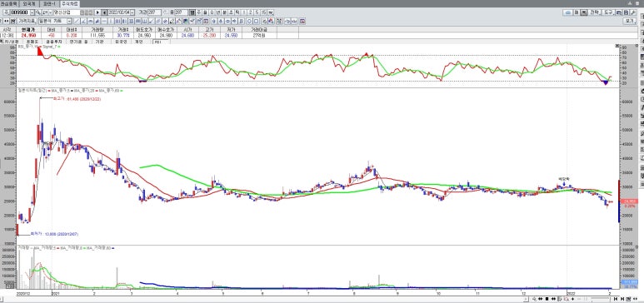The width and height of the screenshot is (644, 303).
Task: Open the 일본식 chart type dropdown
Action: click(69, 21)
